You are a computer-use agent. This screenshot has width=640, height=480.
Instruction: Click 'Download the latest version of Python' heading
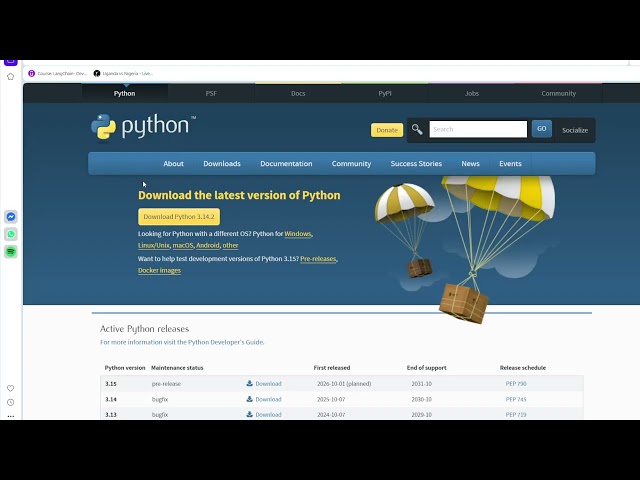point(239,195)
